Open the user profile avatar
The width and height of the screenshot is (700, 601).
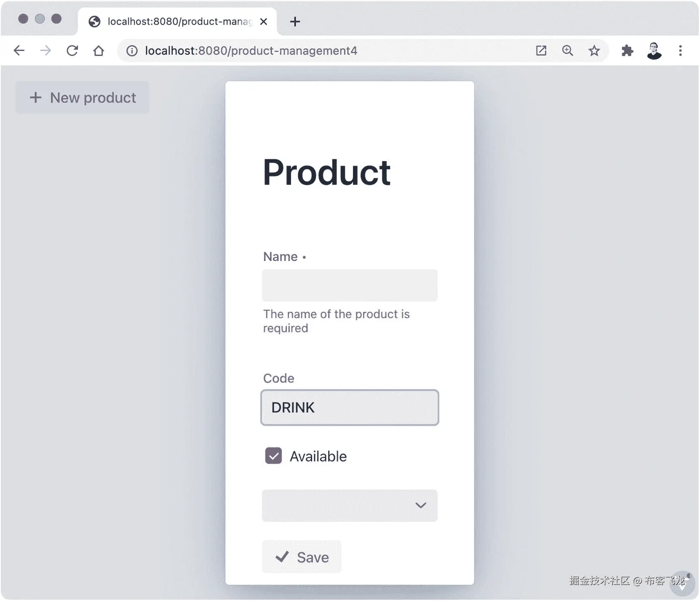click(654, 51)
